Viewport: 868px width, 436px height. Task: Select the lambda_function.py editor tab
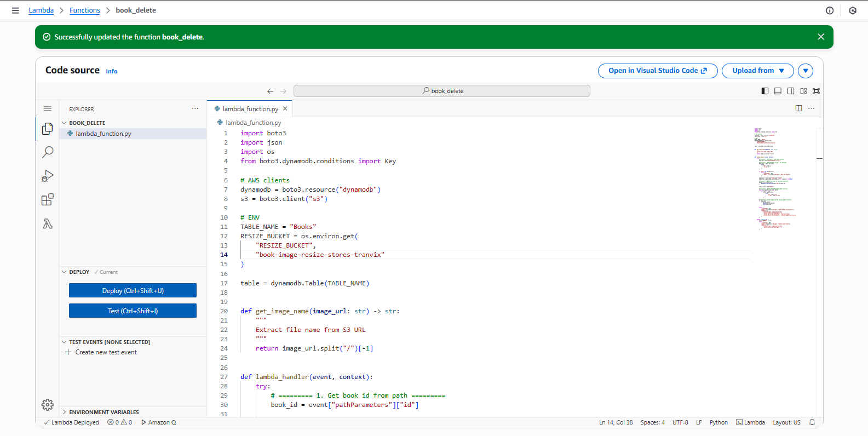pos(249,109)
